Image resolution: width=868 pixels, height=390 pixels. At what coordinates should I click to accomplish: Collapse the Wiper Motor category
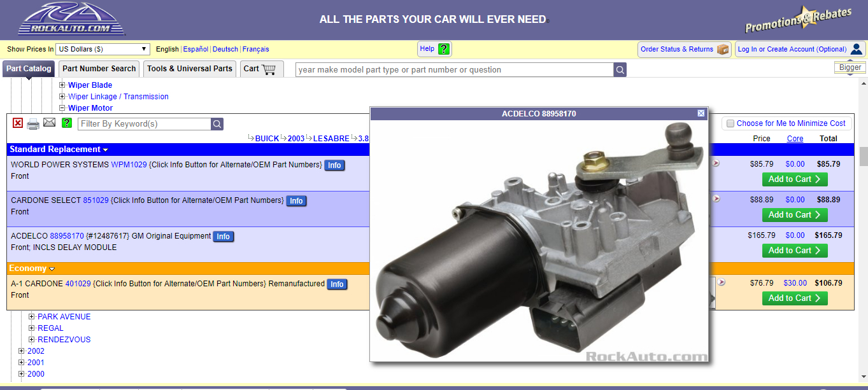[62, 108]
